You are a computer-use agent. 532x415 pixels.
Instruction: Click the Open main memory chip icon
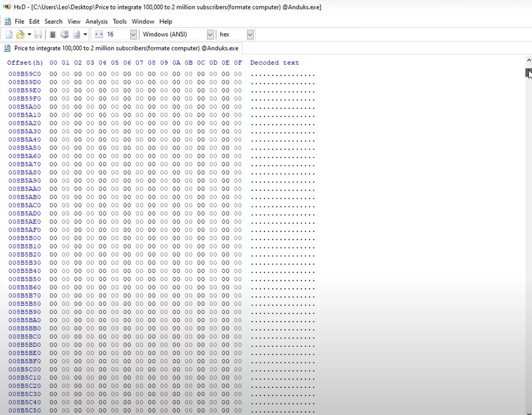click(x=53, y=34)
